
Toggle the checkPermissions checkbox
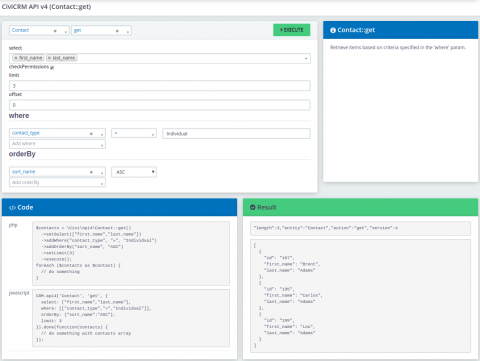pos(52,67)
